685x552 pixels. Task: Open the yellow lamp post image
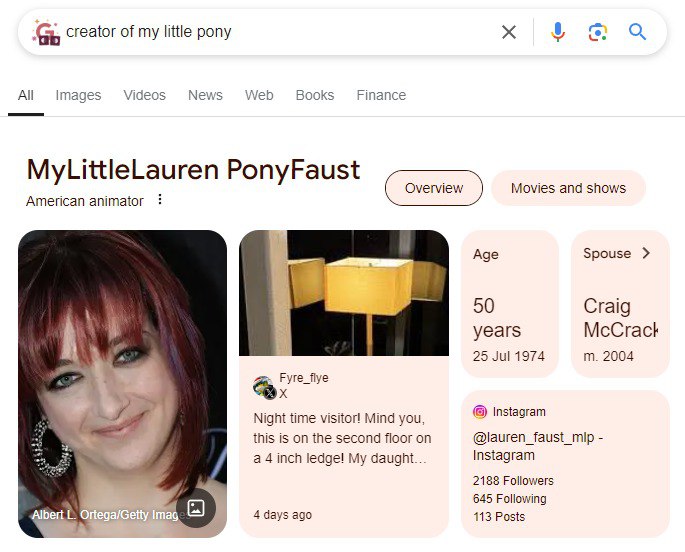pyautogui.click(x=344, y=293)
